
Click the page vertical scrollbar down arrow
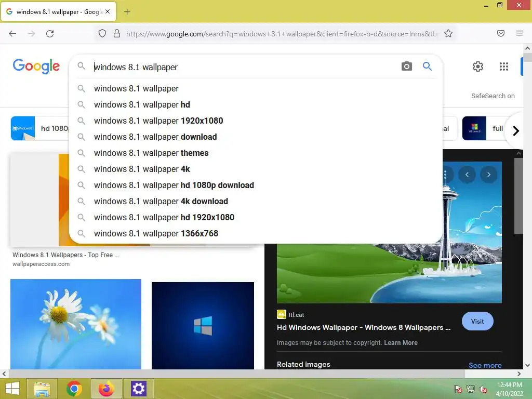coord(527,365)
